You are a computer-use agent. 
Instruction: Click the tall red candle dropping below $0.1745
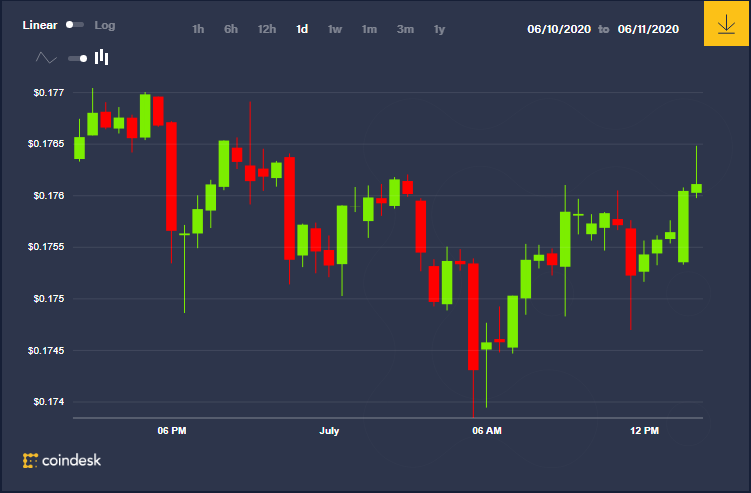click(x=473, y=316)
